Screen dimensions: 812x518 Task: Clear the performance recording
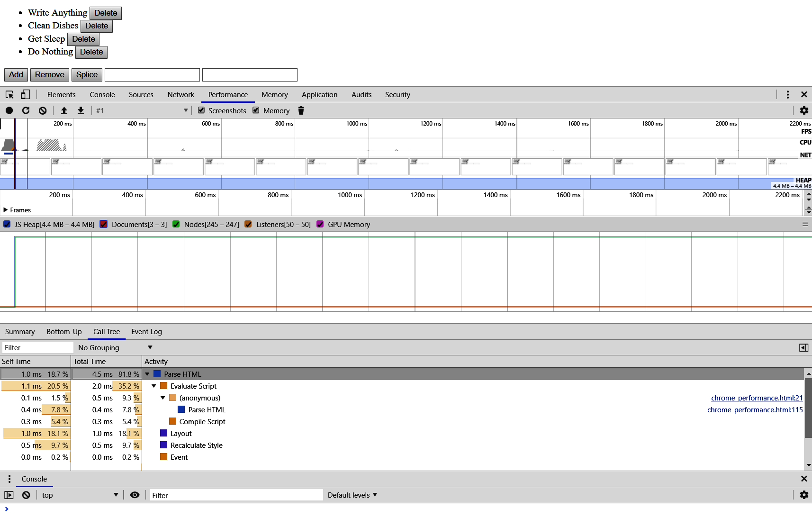(x=43, y=110)
